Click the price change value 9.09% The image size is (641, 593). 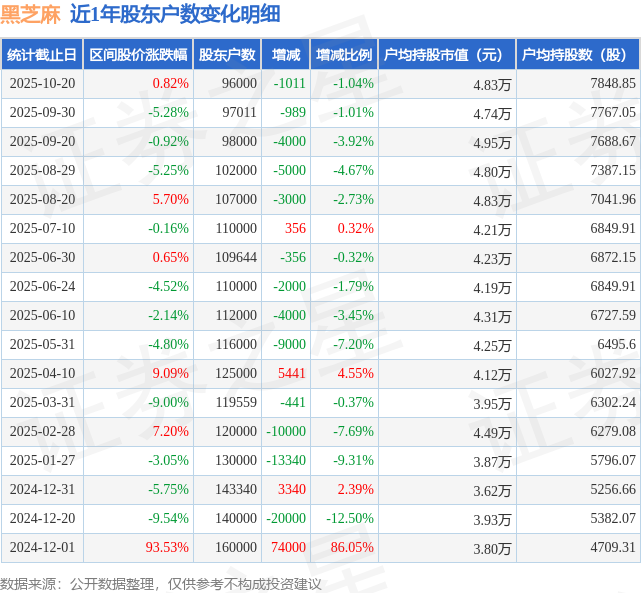170,374
